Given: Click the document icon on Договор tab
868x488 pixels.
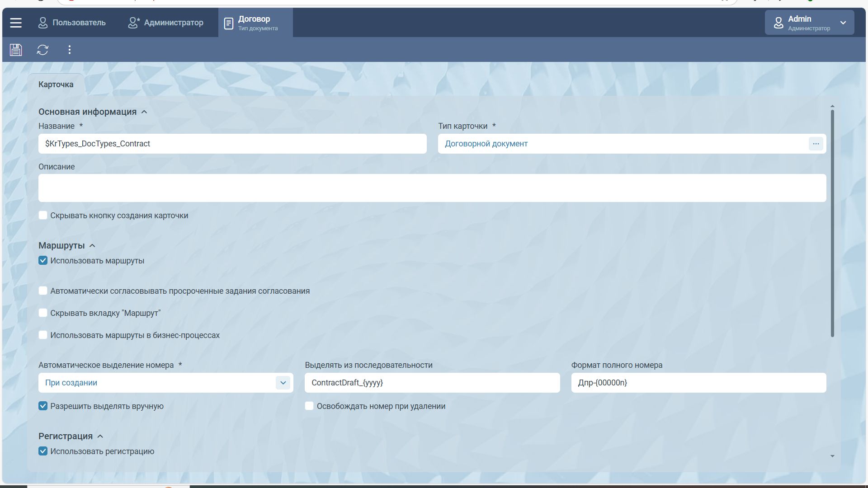Looking at the screenshot, I should click(x=229, y=23).
